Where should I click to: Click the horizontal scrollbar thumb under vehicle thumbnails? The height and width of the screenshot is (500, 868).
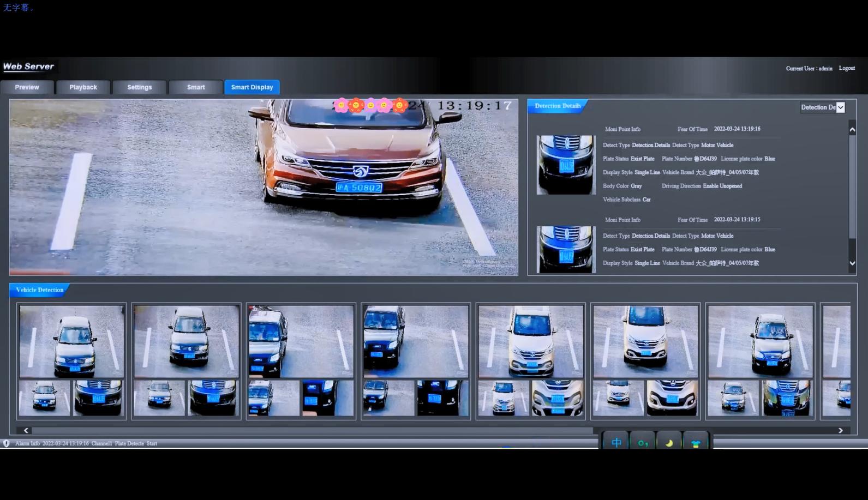coord(312,430)
